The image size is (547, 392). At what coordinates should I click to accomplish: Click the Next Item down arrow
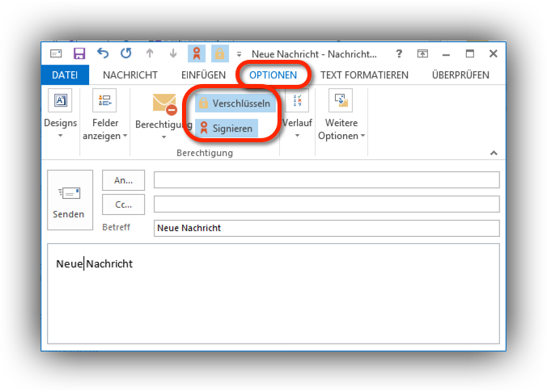[173, 53]
